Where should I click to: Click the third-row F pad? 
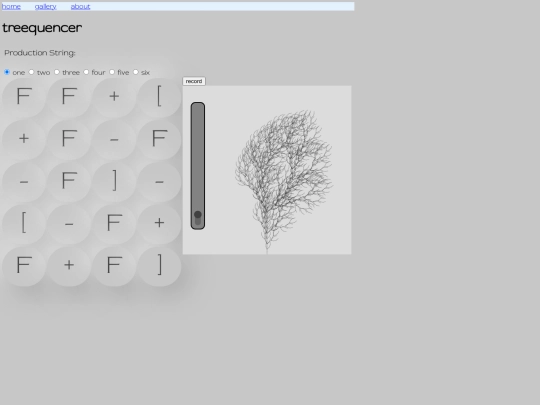pyautogui.click(x=69, y=181)
